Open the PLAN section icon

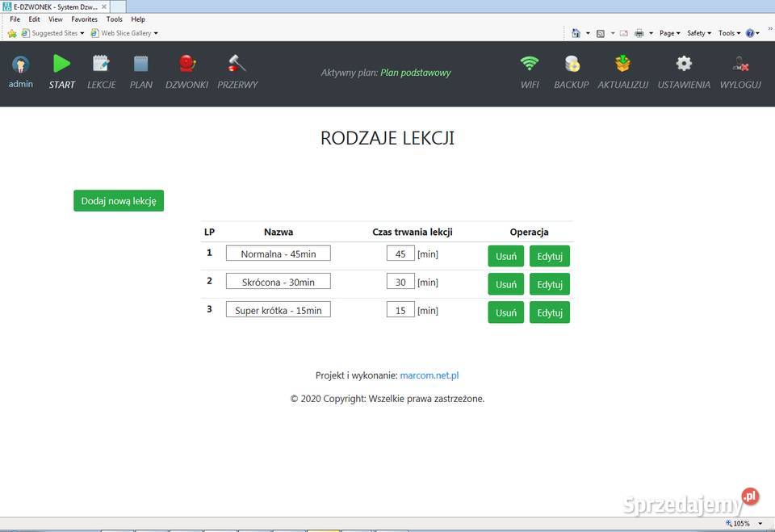140,64
